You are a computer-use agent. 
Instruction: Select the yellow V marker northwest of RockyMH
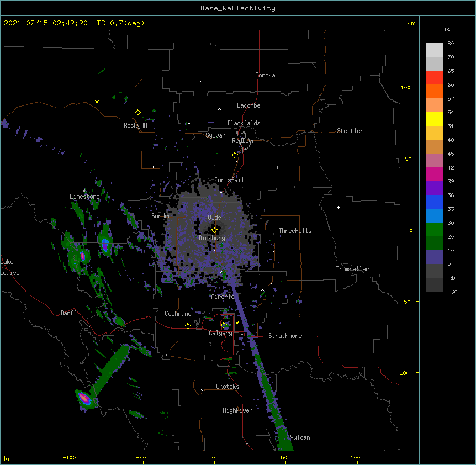pos(97,102)
